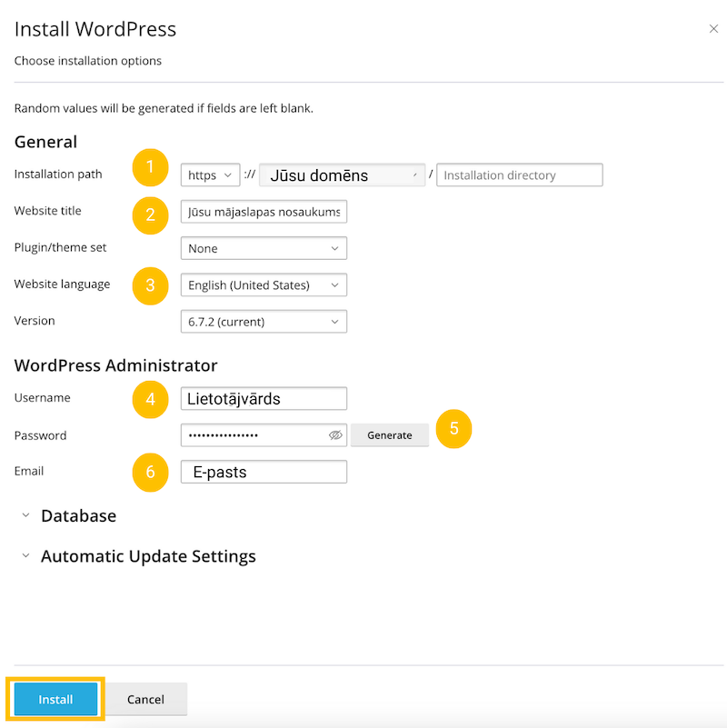Toggle password visibility eye icon
The image size is (727, 728).
click(335, 435)
